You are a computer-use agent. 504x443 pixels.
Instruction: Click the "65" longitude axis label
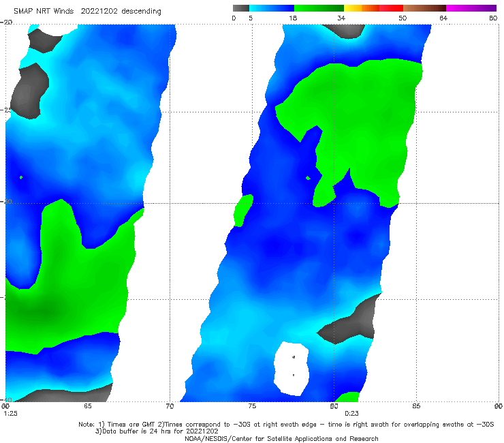(88, 406)
